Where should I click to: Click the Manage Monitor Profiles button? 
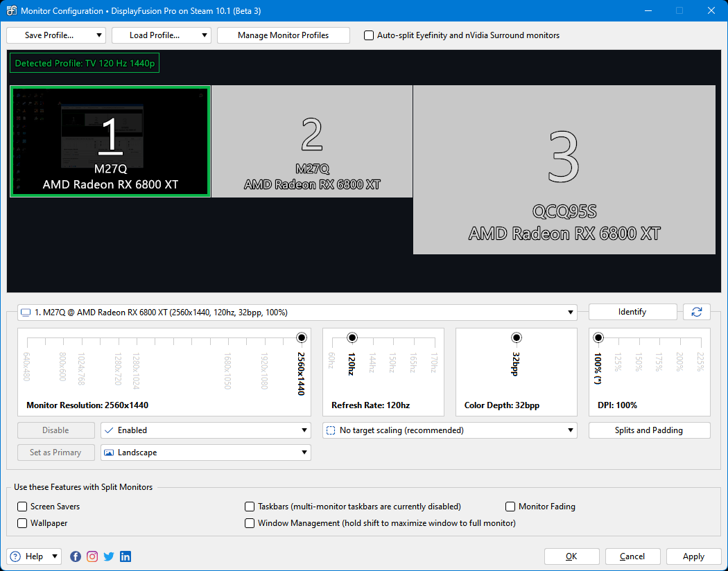pos(283,35)
